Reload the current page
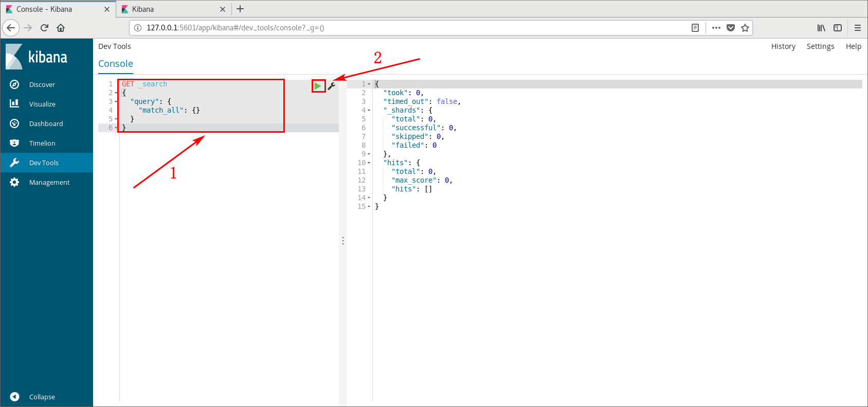This screenshot has width=868, height=407. (44, 28)
